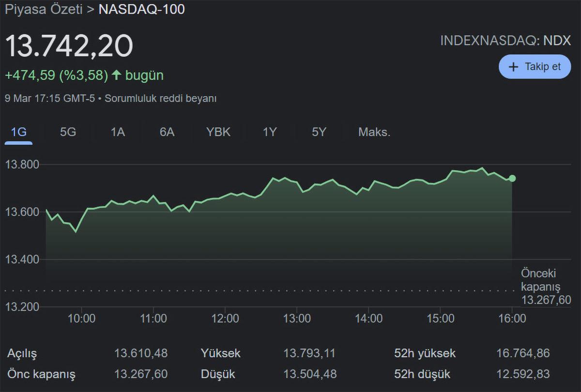Screen dimensions: 581x392
Task: Click the green up arrow beside bugün
Action: pos(116,75)
